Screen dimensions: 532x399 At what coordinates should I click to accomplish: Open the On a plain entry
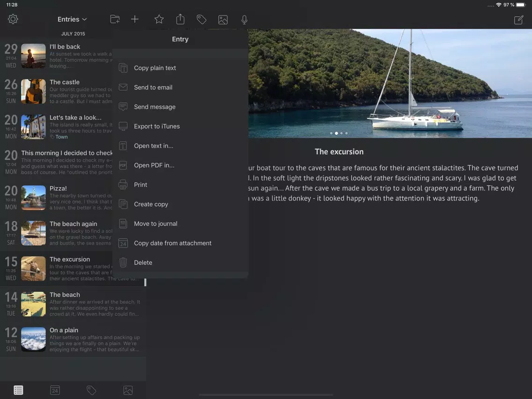click(x=73, y=340)
